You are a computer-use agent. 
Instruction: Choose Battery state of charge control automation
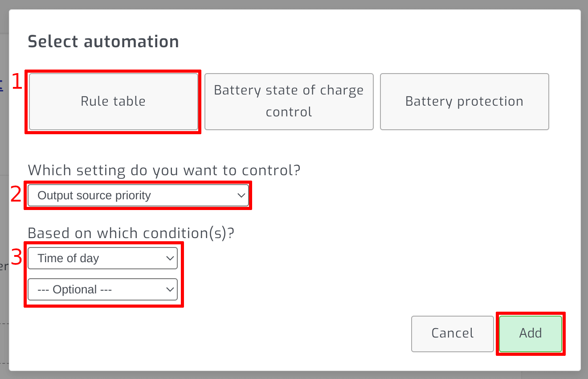[289, 101]
